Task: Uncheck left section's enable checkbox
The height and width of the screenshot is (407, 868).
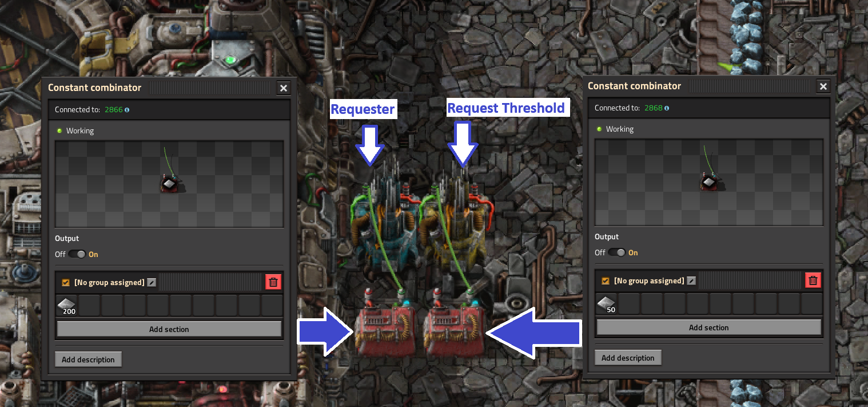Action: pyautogui.click(x=66, y=282)
